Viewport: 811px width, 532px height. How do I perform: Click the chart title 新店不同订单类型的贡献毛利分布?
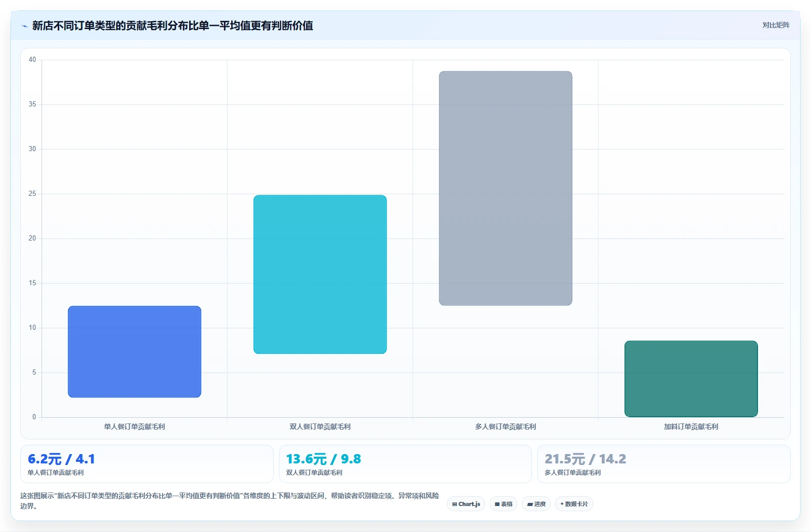click(x=172, y=25)
